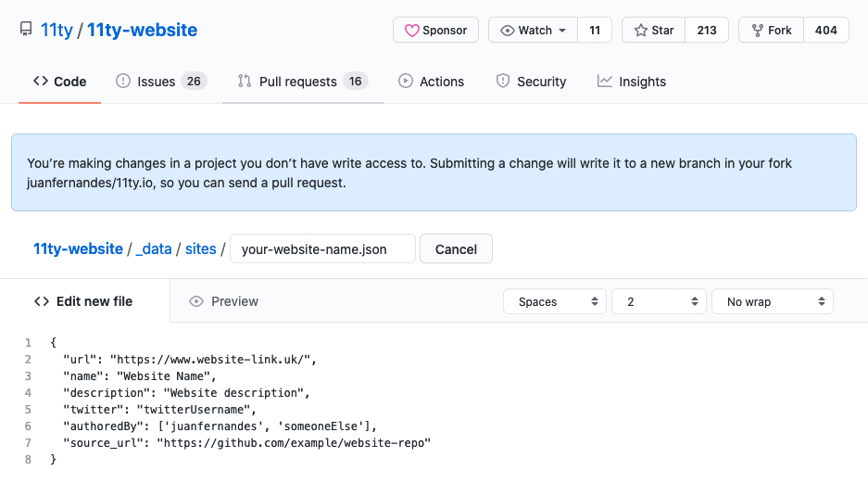Click the Issues count badge 26
The height and width of the screenshot is (483, 868).
(x=194, y=82)
